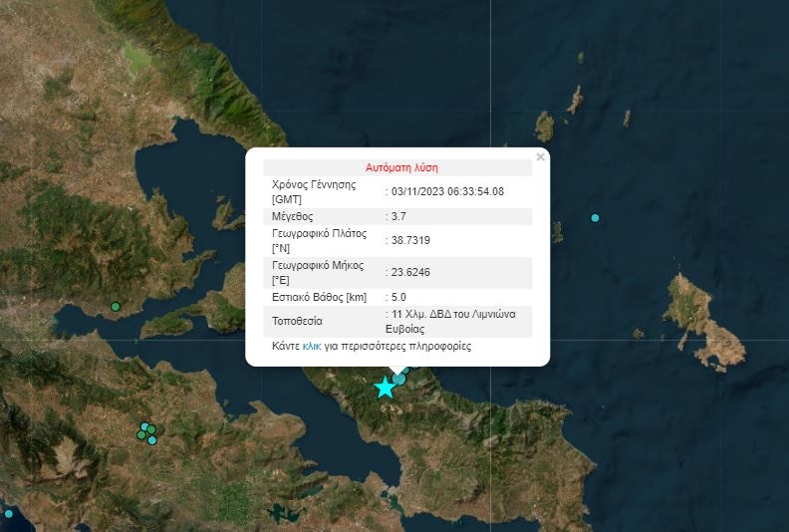789x532 pixels.
Task: Click the origin time value 03/11/2023 06:33:54.08
Action: point(447,191)
